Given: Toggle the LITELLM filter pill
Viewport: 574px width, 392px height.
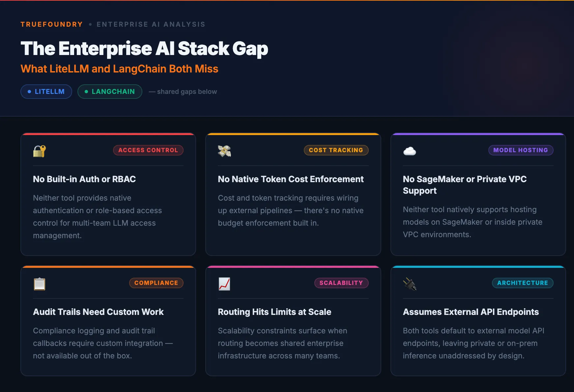Looking at the screenshot, I should [46, 92].
